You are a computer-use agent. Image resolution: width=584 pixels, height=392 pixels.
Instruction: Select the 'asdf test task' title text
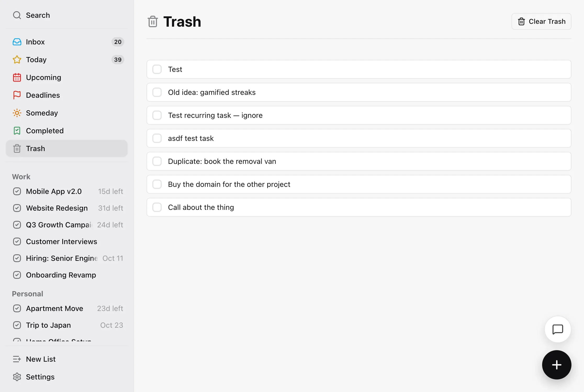tap(191, 138)
